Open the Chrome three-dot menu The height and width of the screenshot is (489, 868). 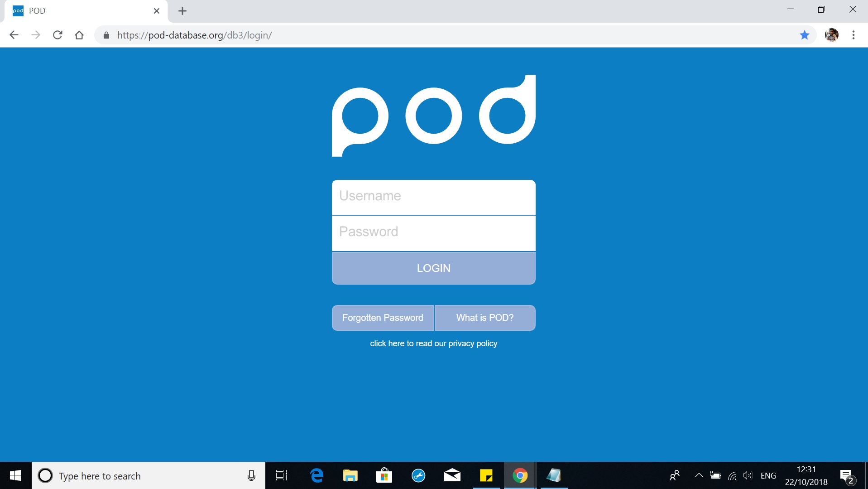[854, 35]
